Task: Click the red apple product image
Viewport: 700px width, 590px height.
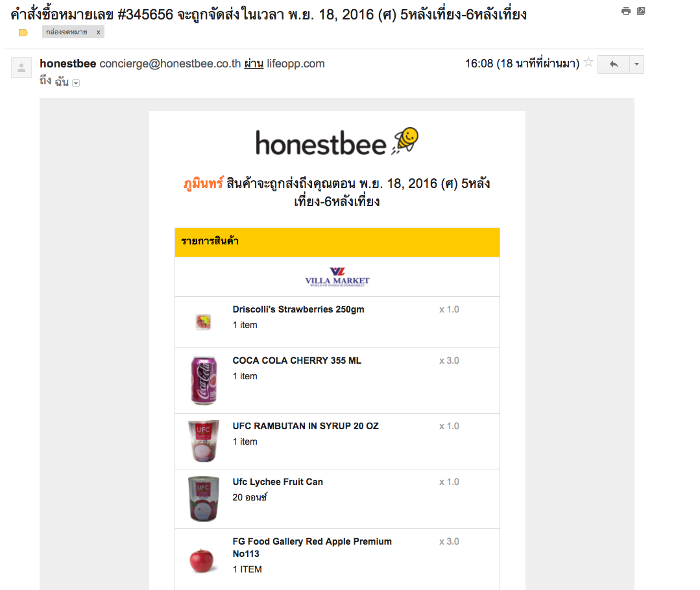Action: [x=203, y=560]
